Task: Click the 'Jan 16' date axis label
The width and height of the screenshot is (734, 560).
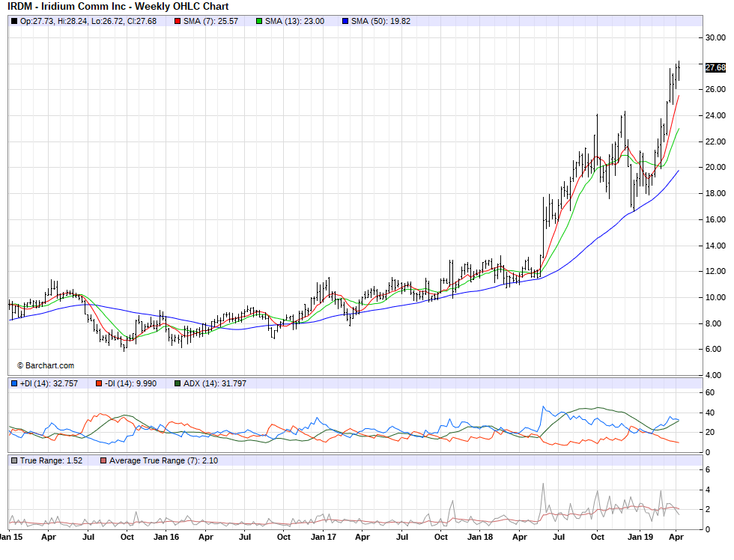Action: (x=166, y=537)
